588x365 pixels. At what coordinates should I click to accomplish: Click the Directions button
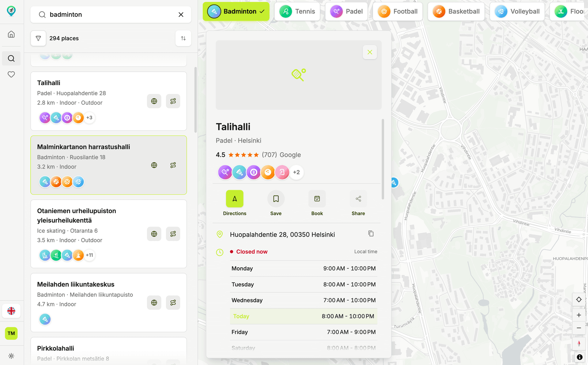[235, 203]
